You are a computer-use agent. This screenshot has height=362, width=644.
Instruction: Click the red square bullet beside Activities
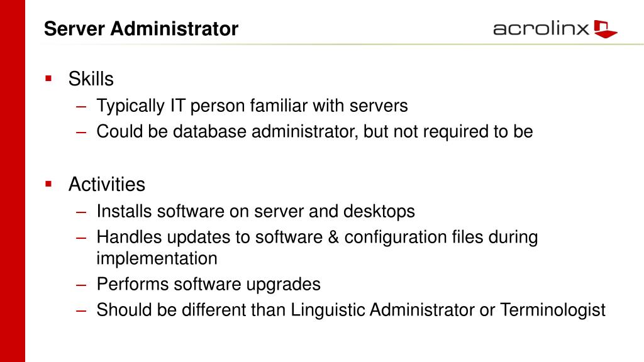[48, 184]
